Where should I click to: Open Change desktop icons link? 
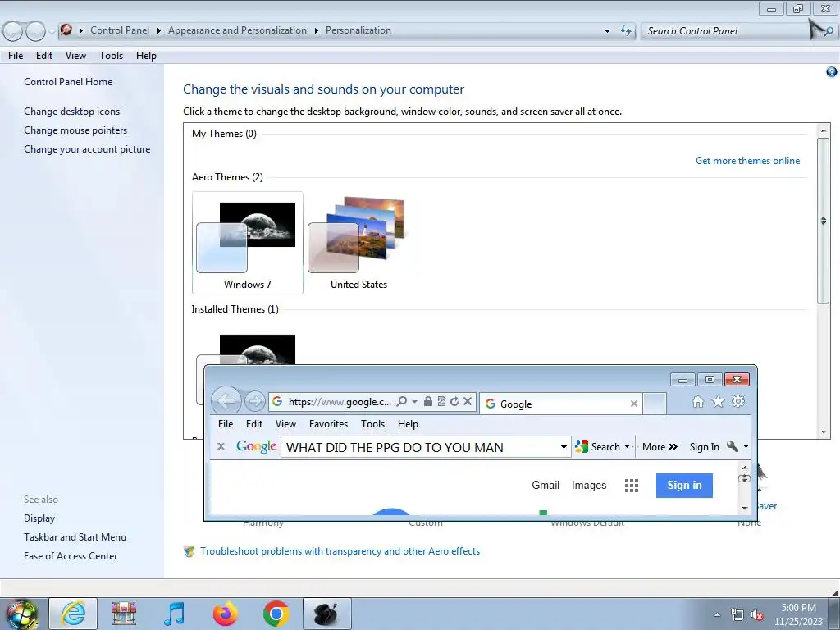pyautogui.click(x=72, y=112)
